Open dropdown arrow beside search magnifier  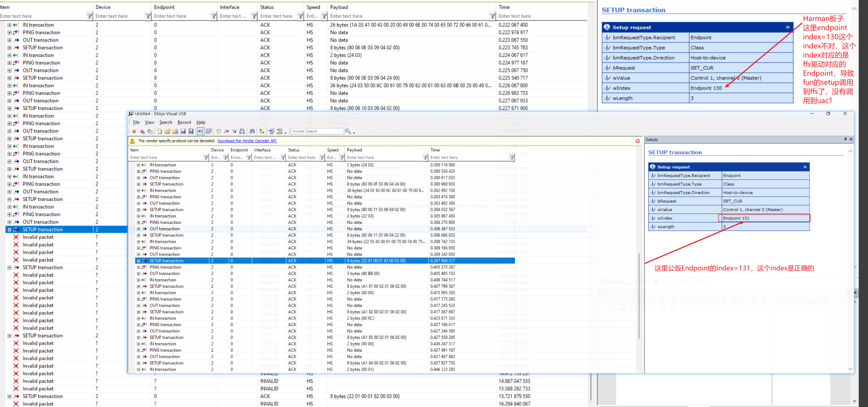pos(354,133)
